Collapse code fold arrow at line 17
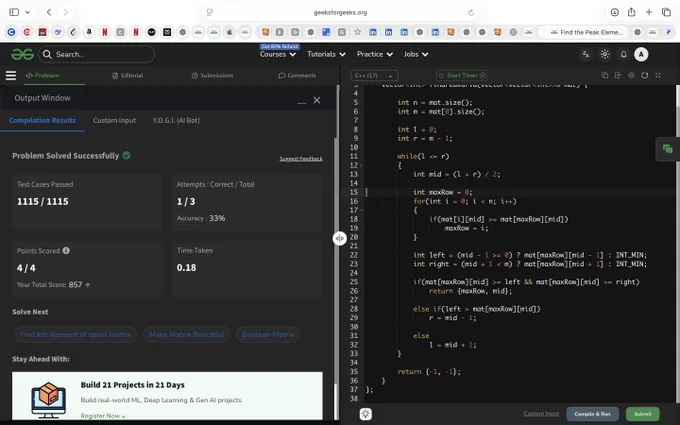The width and height of the screenshot is (680, 425). click(361, 210)
